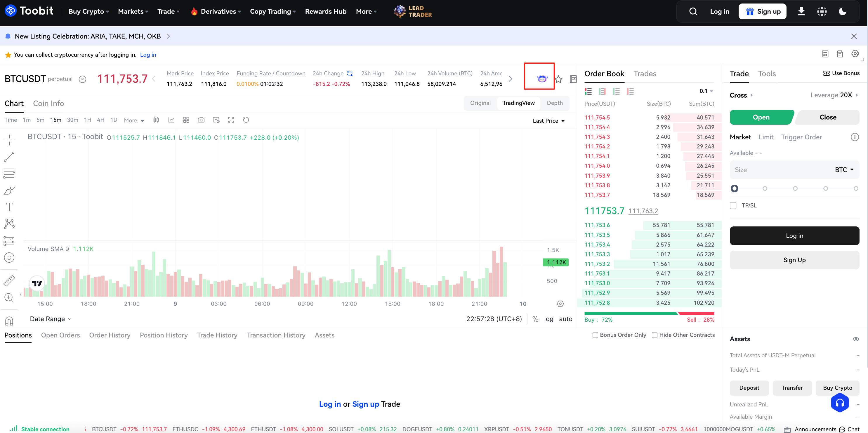Open the Date Range dropdown
The height and width of the screenshot is (433, 868).
51,319
